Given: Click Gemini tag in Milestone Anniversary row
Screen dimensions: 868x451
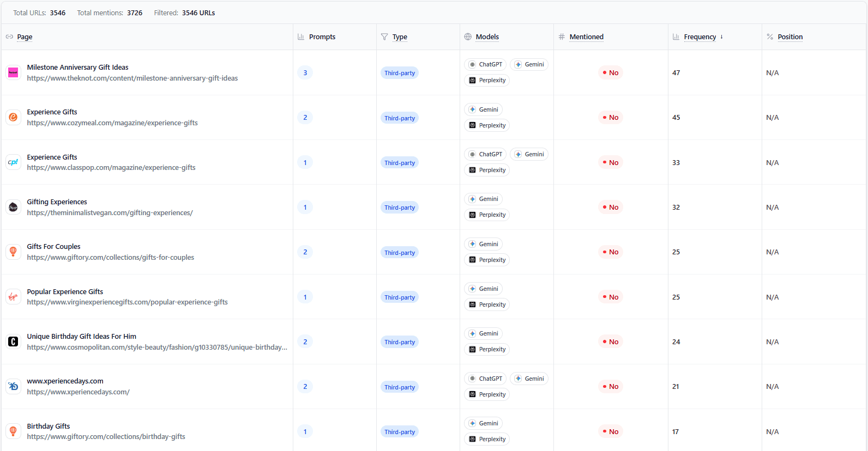Looking at the screenshot, I should (529, 64).
